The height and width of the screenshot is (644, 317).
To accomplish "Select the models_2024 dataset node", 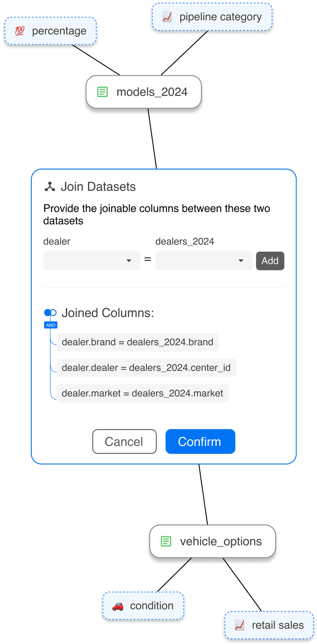I will pos(144,92).
